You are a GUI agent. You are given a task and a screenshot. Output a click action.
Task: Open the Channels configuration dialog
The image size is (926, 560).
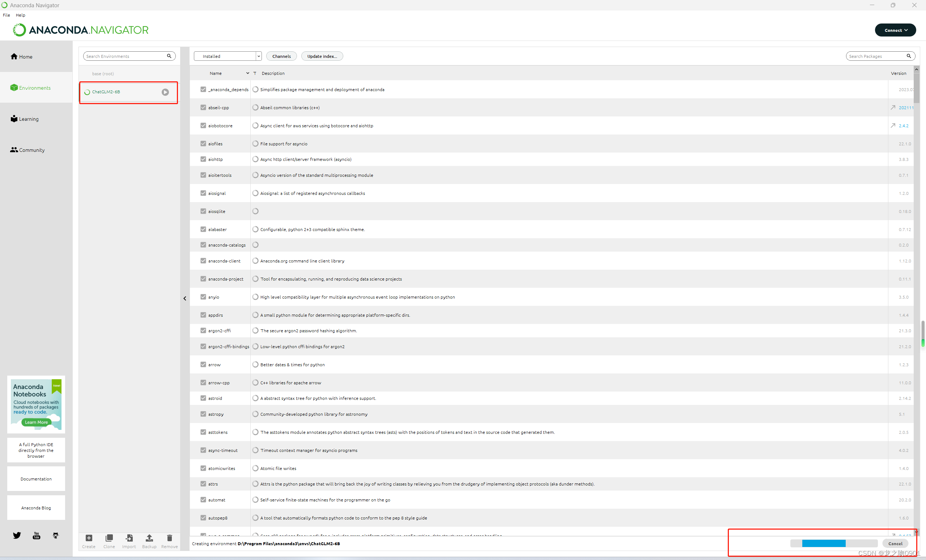pos(281,56)
